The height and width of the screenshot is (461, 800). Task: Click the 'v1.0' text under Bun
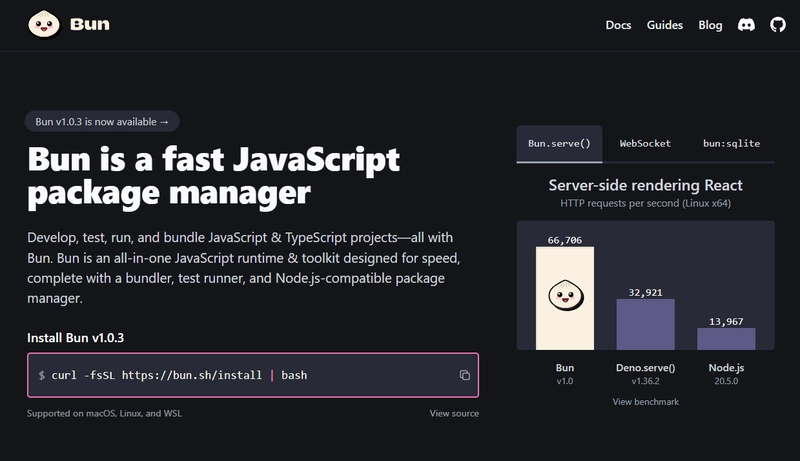[x=565, y=381]
